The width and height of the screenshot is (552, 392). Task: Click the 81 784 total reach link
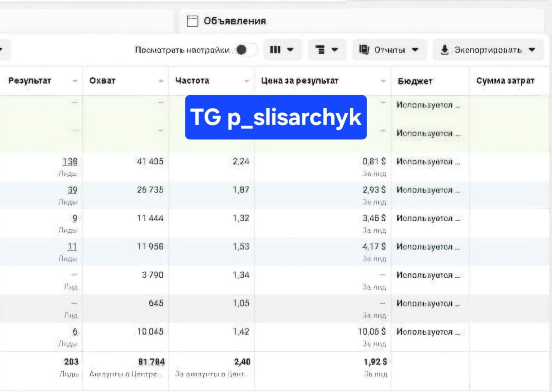[151, 361]
